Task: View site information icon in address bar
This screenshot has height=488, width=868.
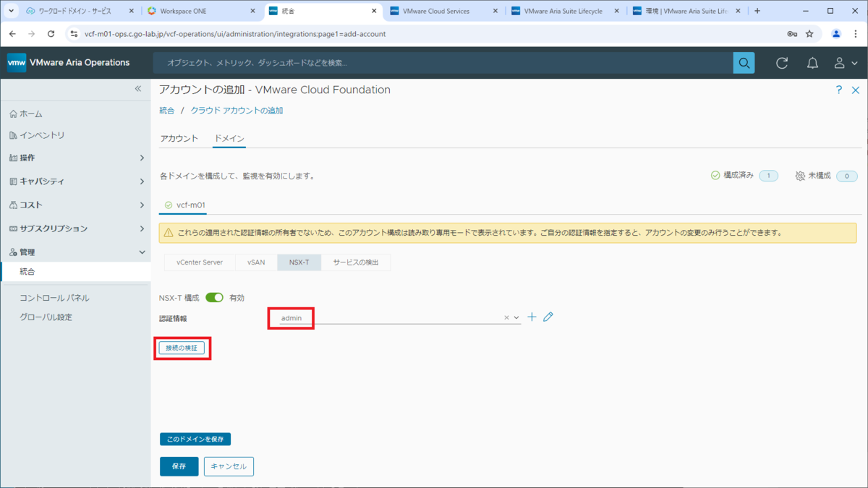Action: pos(73,34)
